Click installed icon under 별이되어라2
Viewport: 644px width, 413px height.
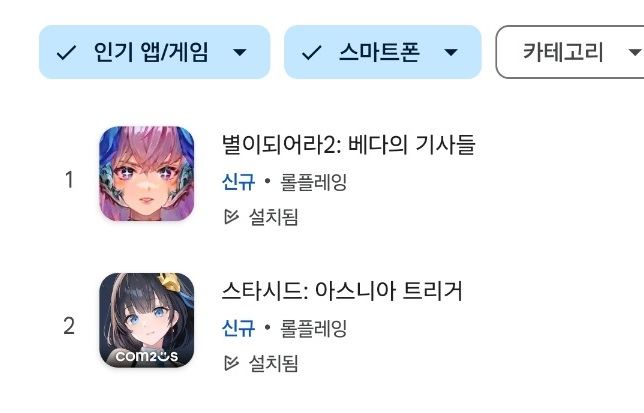pos(231,217)
